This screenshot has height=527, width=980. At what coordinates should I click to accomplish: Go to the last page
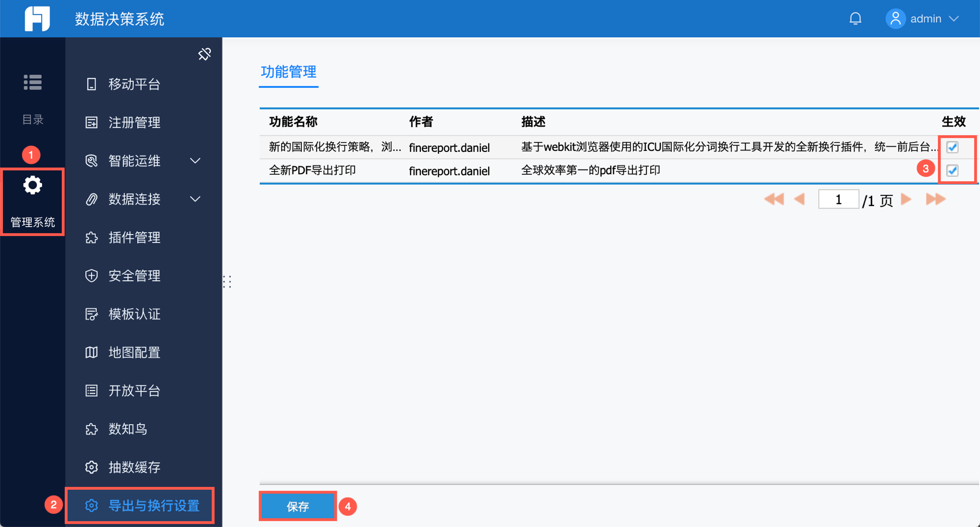(x=935, y=199)
